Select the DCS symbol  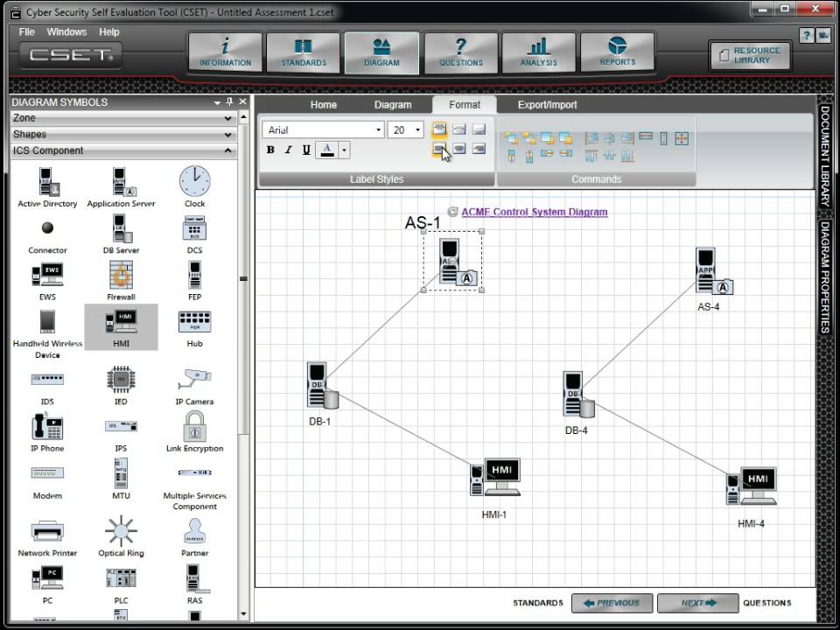coord(194,234)
